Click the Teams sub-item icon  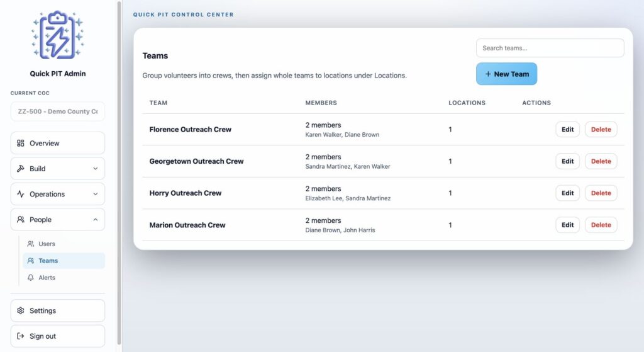tap(31, 261)
